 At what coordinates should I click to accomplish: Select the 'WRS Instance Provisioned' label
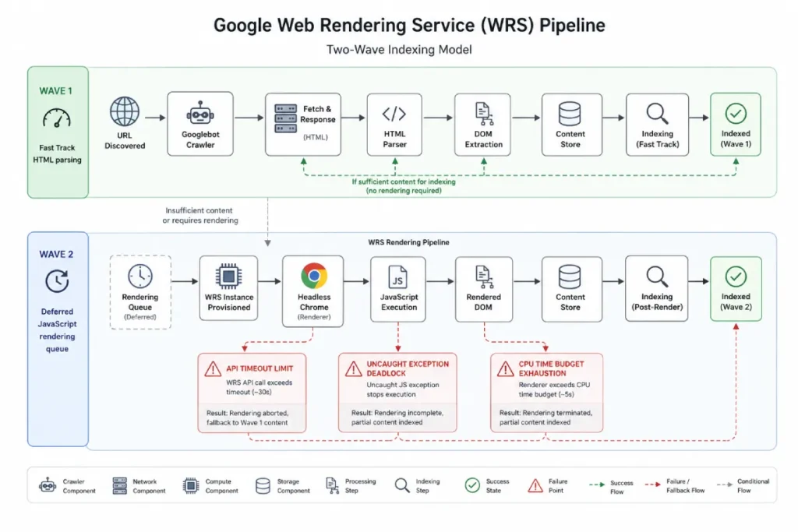coord(229,302)
